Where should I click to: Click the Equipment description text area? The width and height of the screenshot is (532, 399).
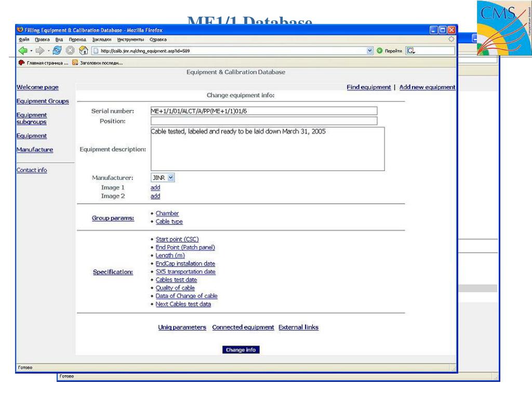point(268,149)
